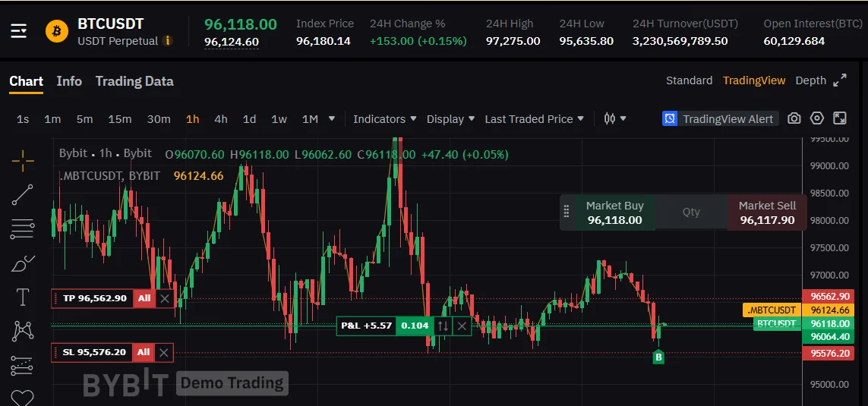Select the 1d timeframe
Screen dimensions: 868x406
point(250,119)
